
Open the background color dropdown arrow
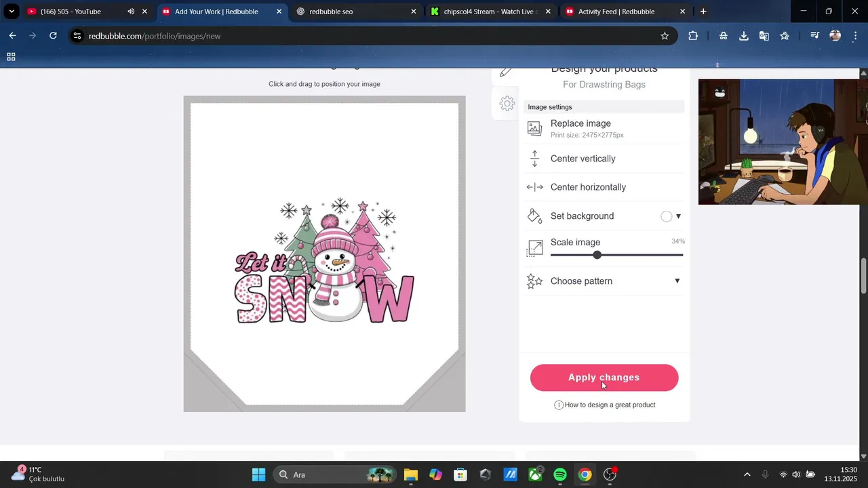(x=678, y=216)
